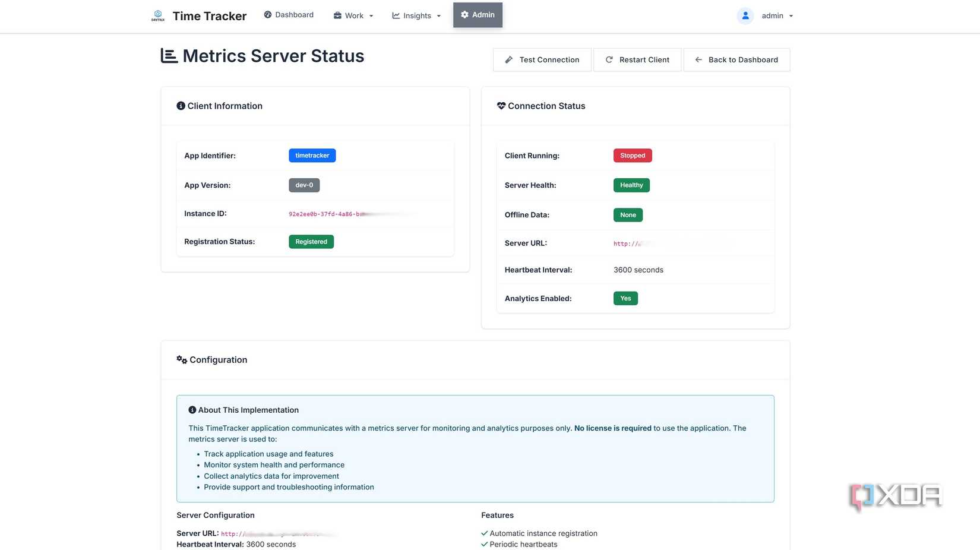Click 'Provide support and troubleshooting information' bullet
The image size is (980, 550).
click(289, 487)
